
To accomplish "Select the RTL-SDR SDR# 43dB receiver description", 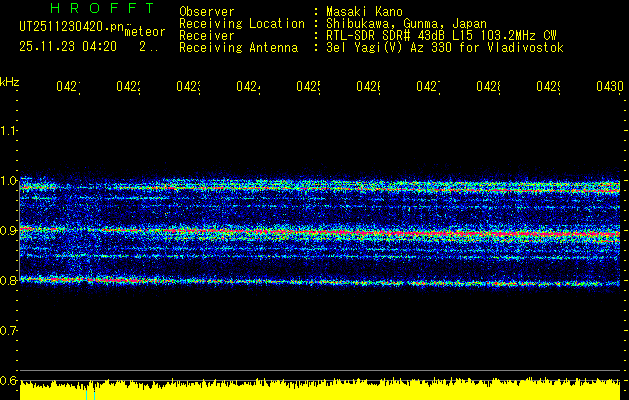I will (x=441, y=36).
